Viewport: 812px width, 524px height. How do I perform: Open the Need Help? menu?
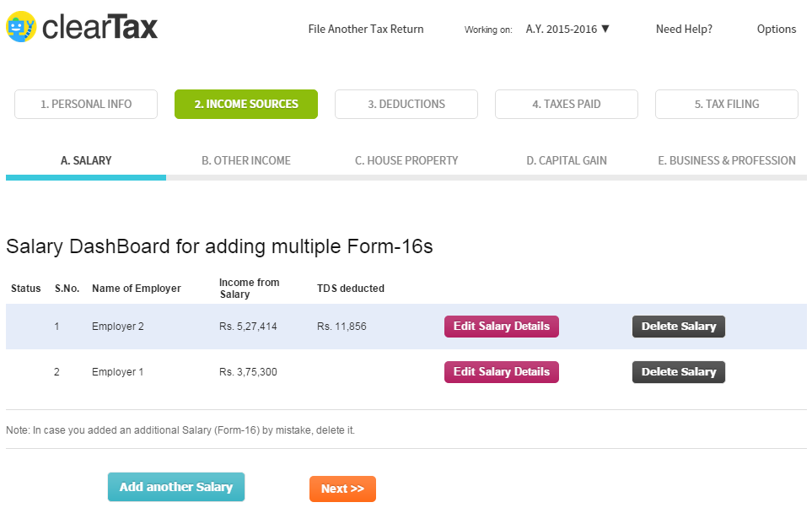(684, 29)
